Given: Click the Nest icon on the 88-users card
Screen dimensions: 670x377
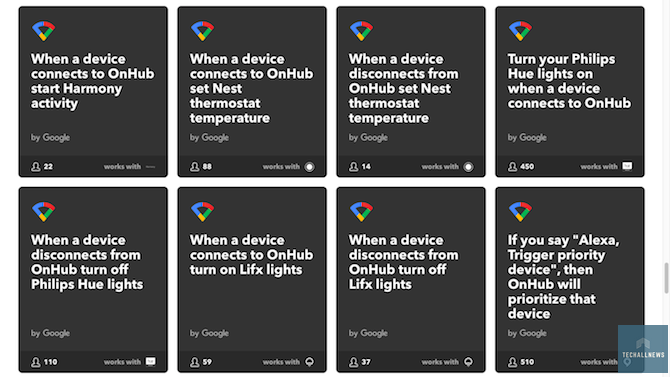Looking at the screenshot, I should click(309, 167).
